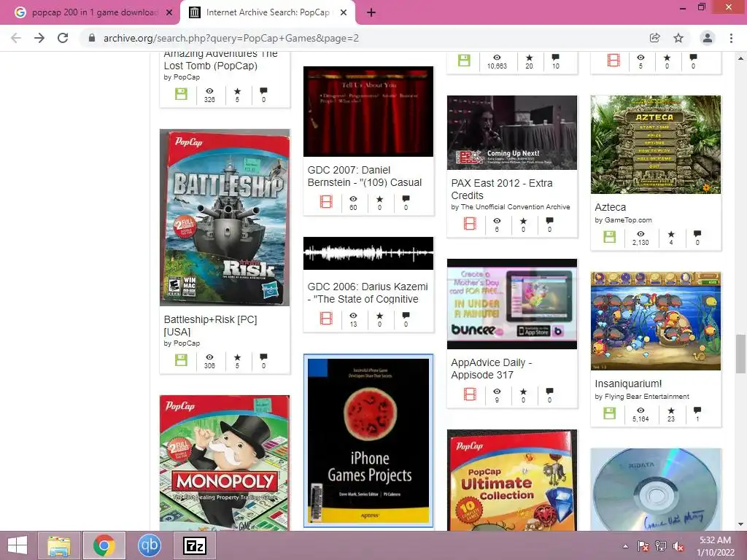Viewport: 747px width, 560px height.
Task: Close the 'popcap 200 in 1' tab
Action: click(169, 12)
